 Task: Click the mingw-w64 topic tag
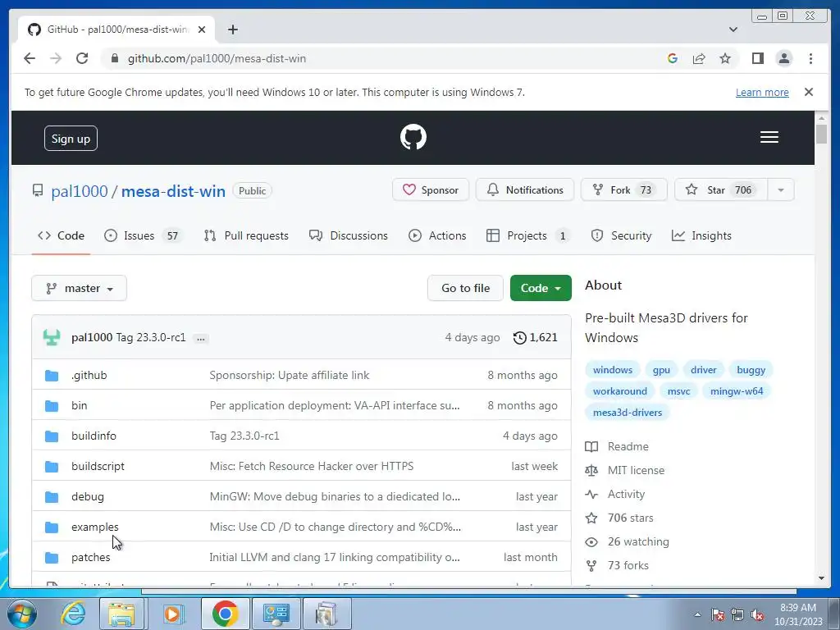coord(737,391)
